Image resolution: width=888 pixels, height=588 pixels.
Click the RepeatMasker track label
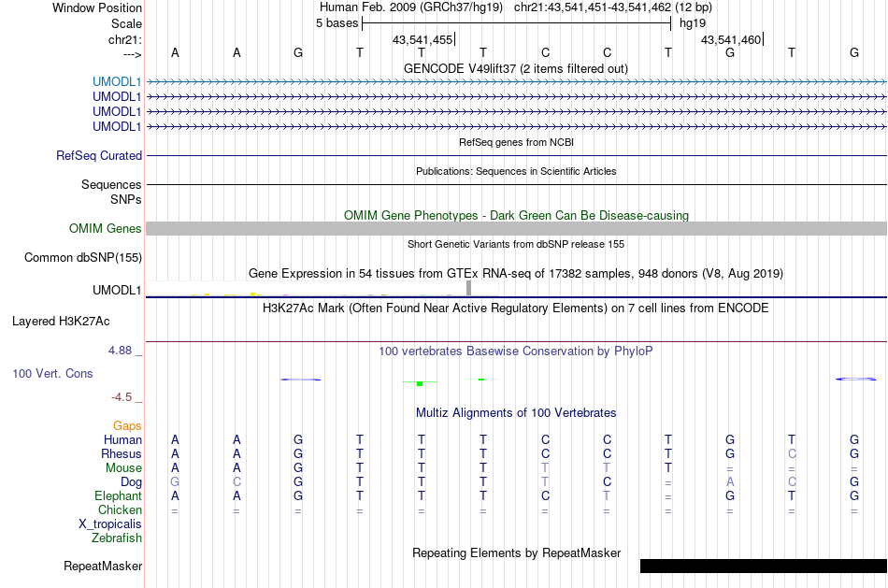click(x=103, y=566)
